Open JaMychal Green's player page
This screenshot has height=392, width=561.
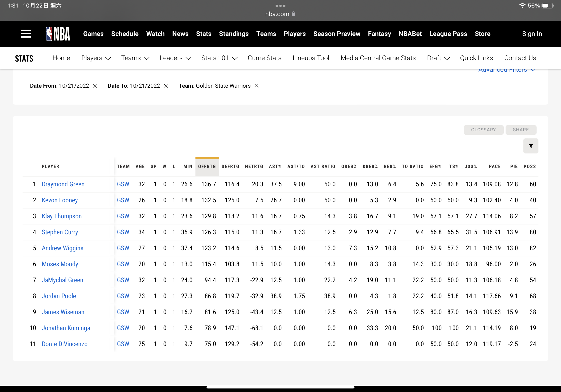pos(62,280)
